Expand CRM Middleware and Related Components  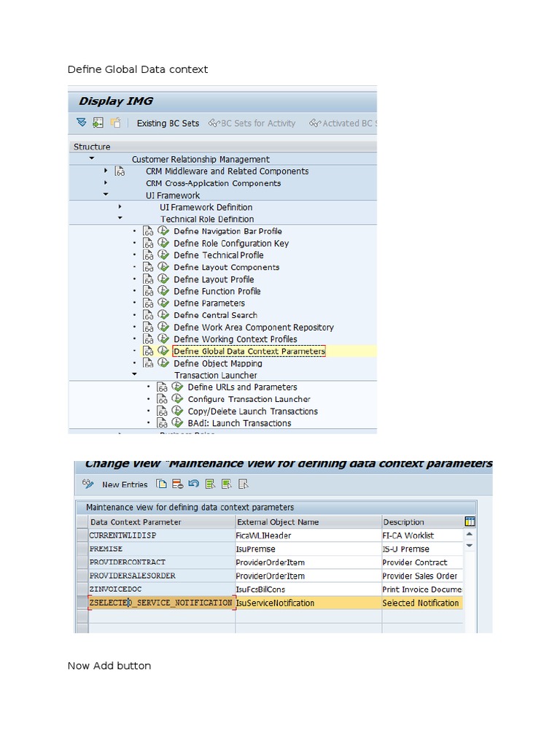106,170
